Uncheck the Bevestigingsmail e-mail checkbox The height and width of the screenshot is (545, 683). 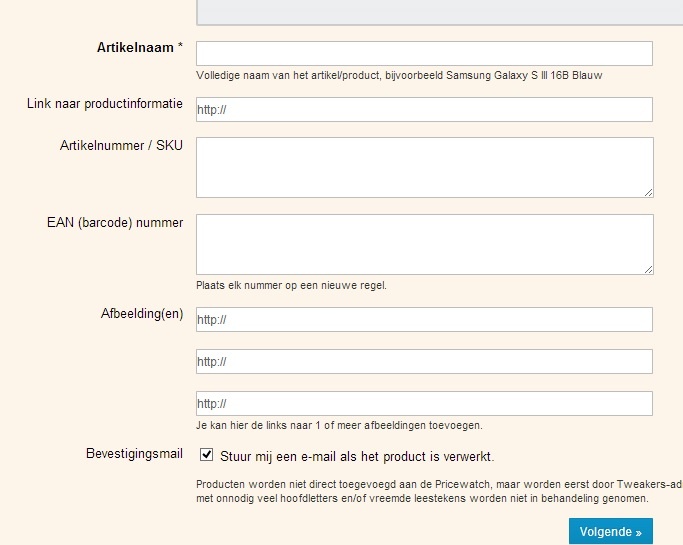207,455
